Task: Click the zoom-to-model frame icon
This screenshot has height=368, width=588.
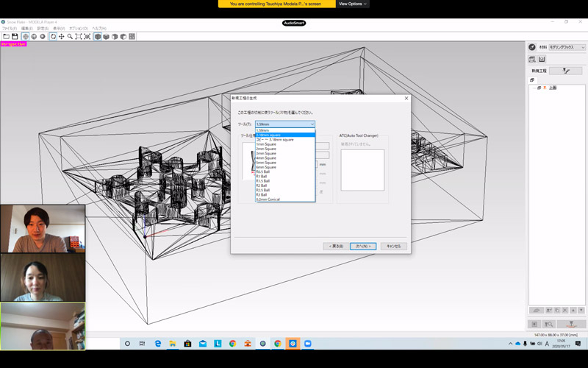Action: click(x=87, y=36)
